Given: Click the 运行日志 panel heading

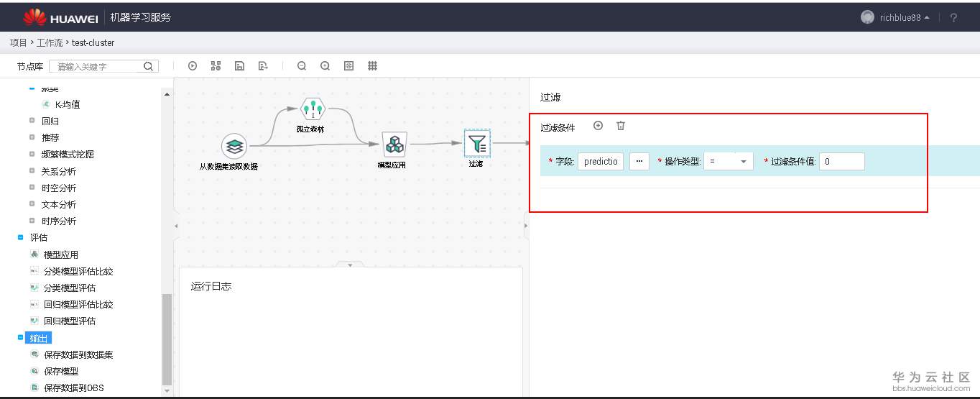Looking at the screenshot, I should tap(211, 286).
